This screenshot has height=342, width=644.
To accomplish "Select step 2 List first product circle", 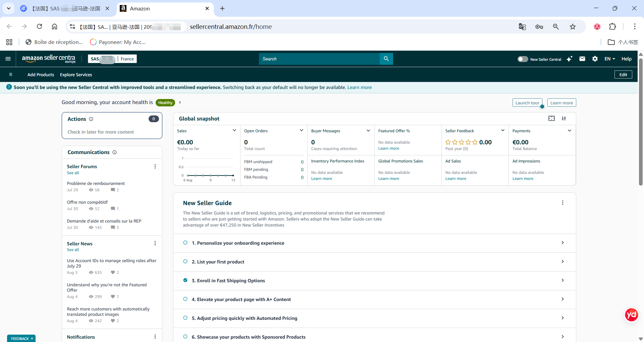I will tap(185, 261).
